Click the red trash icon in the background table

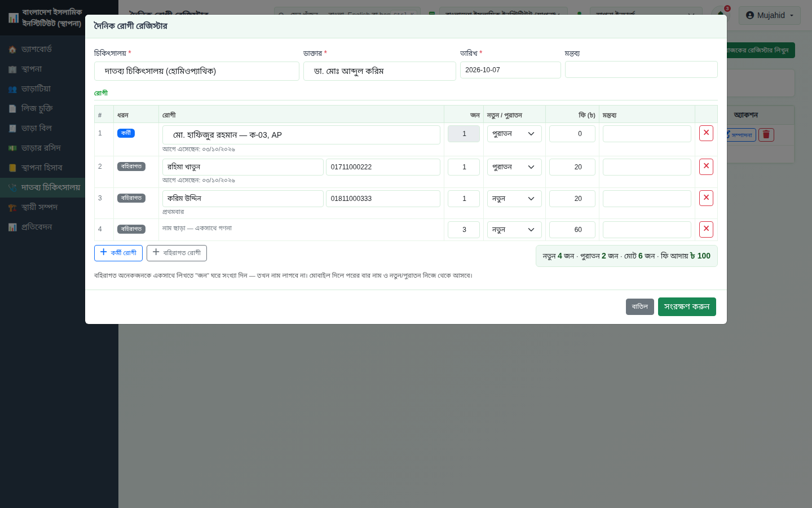766,135
